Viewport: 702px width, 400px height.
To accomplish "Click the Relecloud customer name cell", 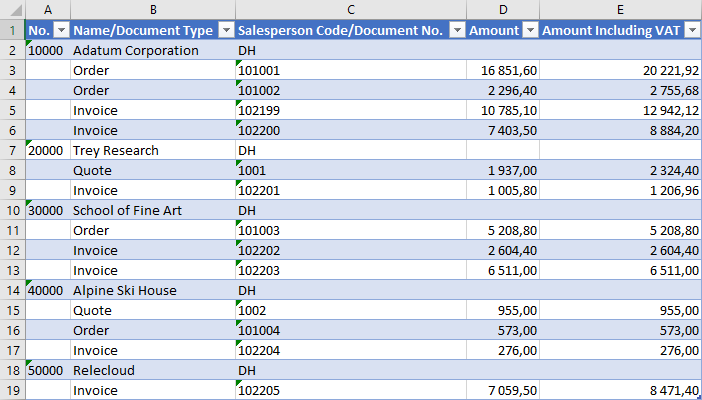I will (153, 370).
